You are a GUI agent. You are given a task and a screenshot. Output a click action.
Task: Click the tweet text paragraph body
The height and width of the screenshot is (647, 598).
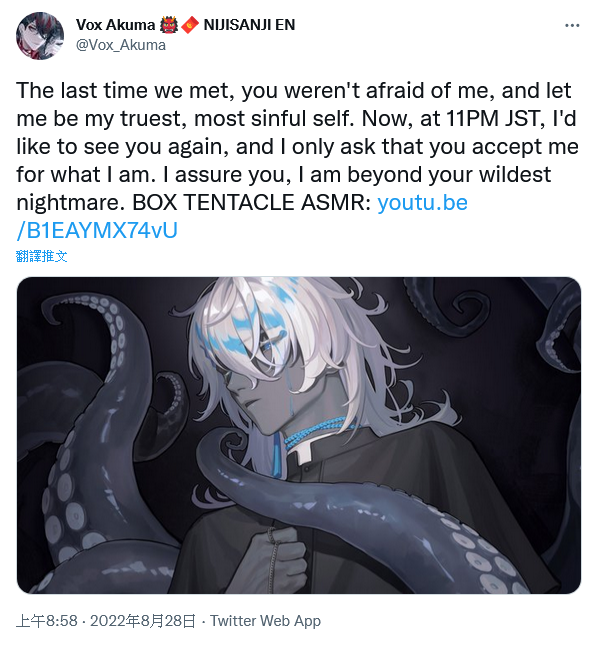tap(297, 160)
